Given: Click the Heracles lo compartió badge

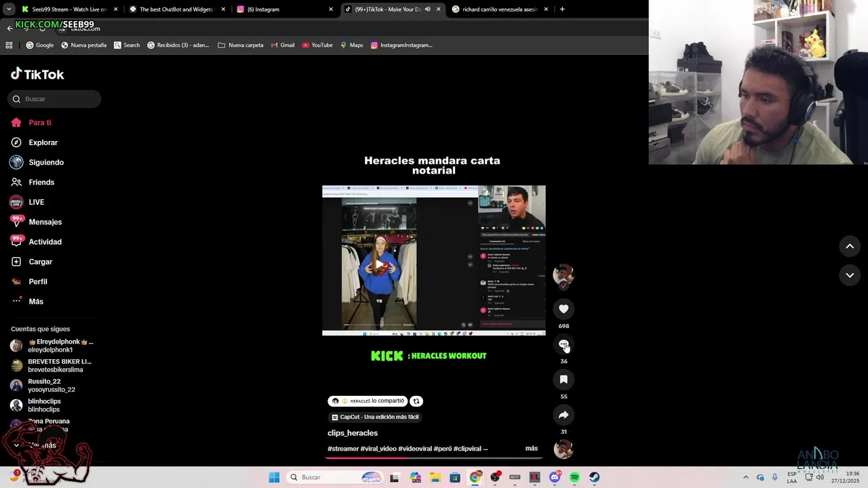Looking at the screenshot, I should click(x=368, y=401).
